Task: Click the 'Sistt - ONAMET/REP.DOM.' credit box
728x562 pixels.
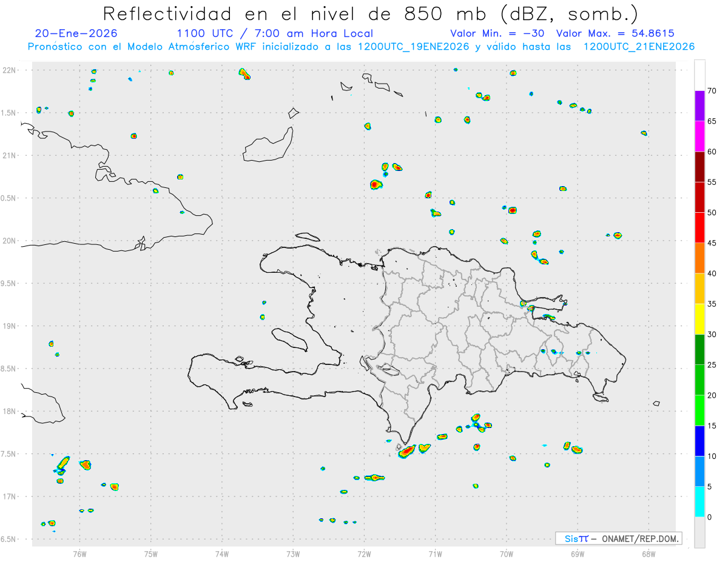Action: pyautogui.click(x=619, y=538)
